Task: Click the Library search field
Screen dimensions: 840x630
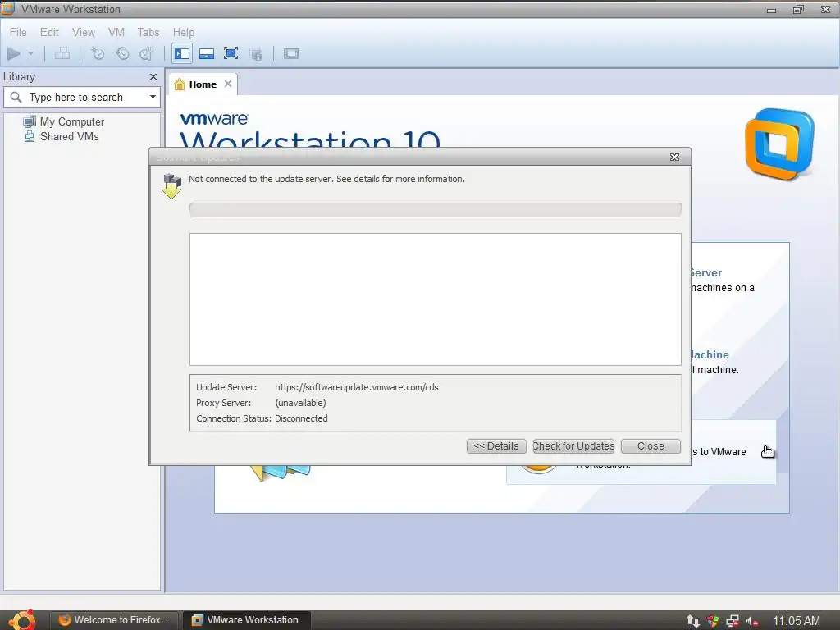Action: 82,97
